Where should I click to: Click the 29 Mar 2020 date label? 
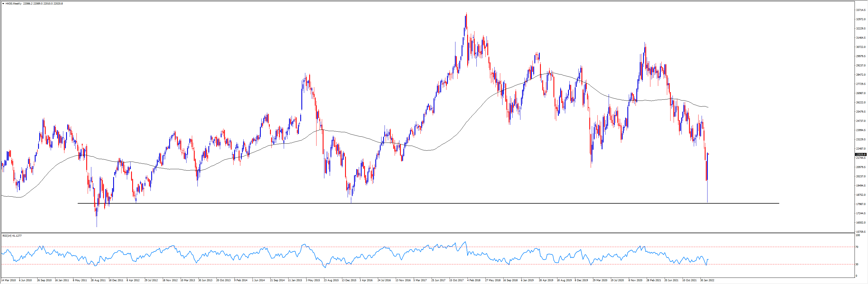pyautogui.click(x=600, y=280)
